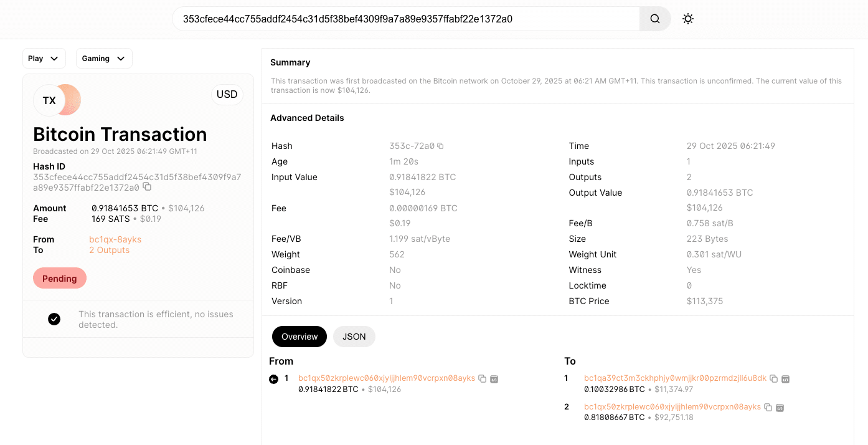Open output 1 address bc1qa39ct3m3…6u8dk
868x445 pixels.
(x=676, y=378)
